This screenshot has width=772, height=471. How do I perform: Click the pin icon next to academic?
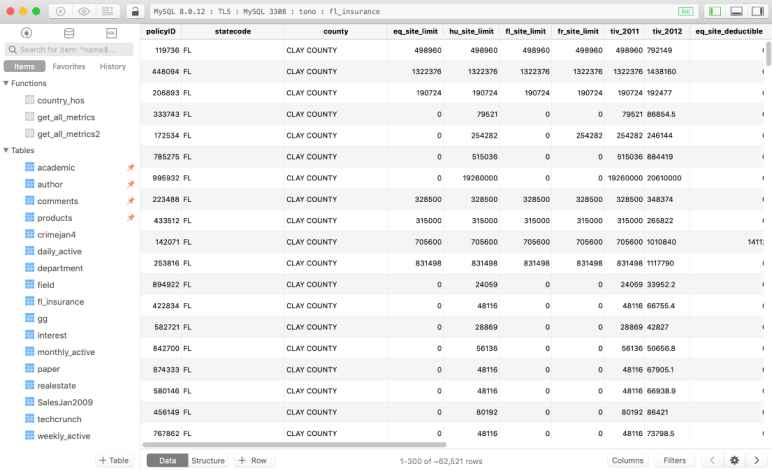130,168
